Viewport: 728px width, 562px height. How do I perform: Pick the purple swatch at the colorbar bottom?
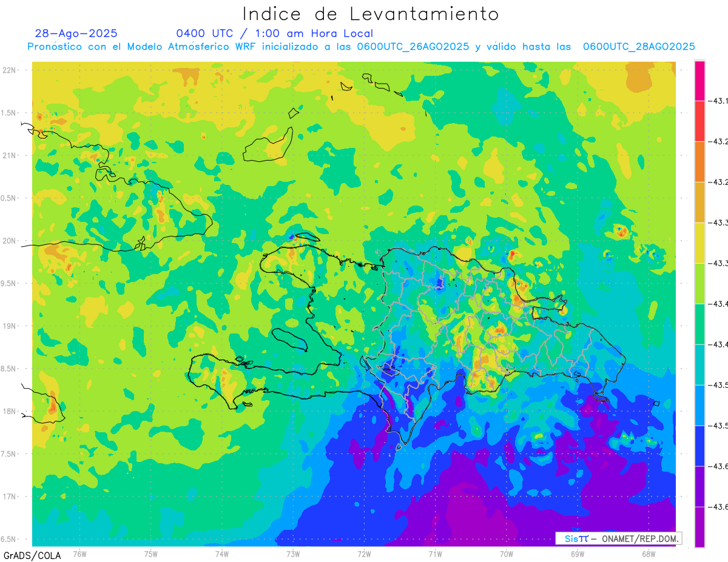tap(699, 527)
